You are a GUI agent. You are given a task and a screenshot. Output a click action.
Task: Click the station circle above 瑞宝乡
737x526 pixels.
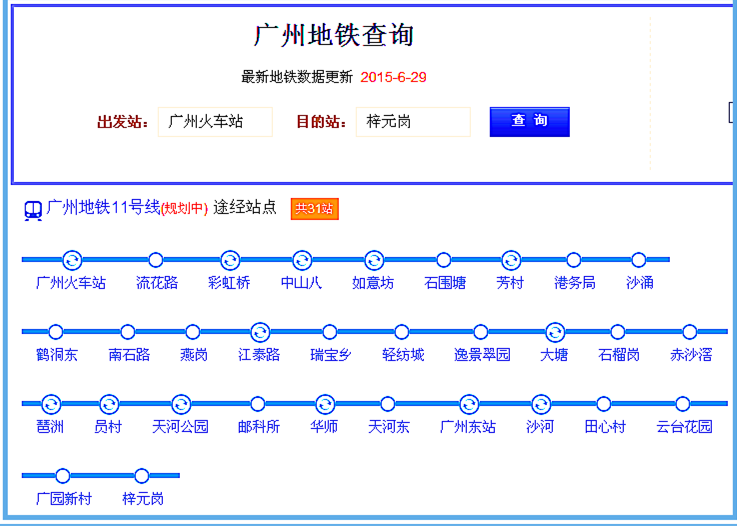(329, 332)
